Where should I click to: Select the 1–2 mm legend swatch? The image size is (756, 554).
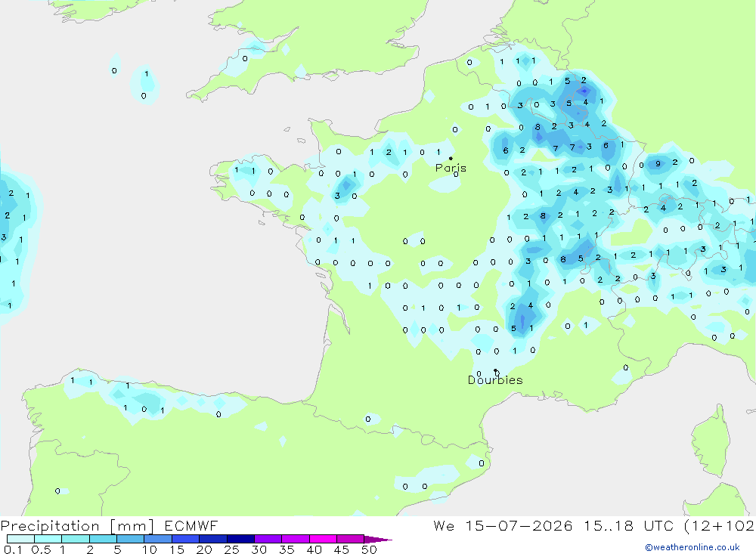pyautogui.click(x=76, y=539)
